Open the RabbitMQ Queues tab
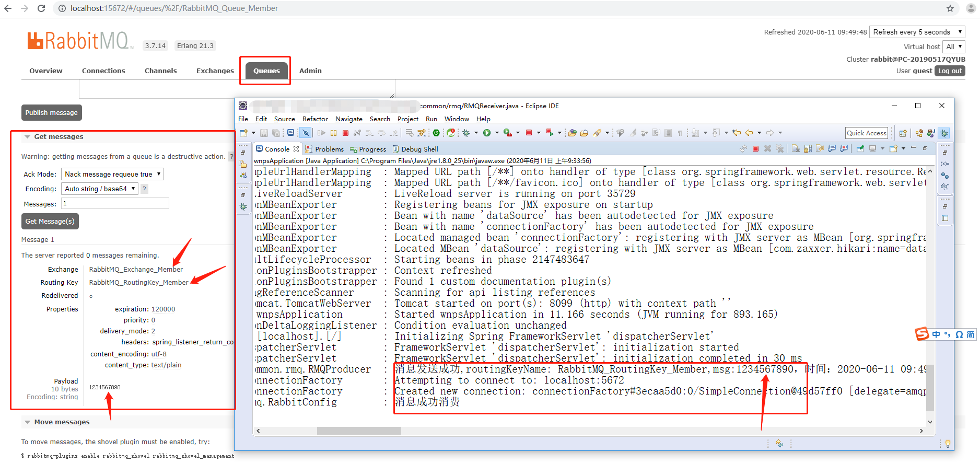This screenshot has width=980, height=464. click(x=266, y=71)
